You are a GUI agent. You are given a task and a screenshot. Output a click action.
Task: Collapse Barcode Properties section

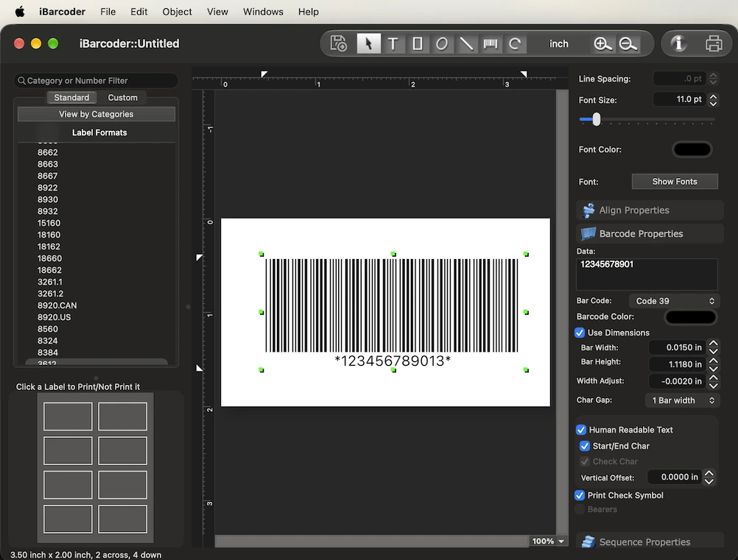click(650, 234)
